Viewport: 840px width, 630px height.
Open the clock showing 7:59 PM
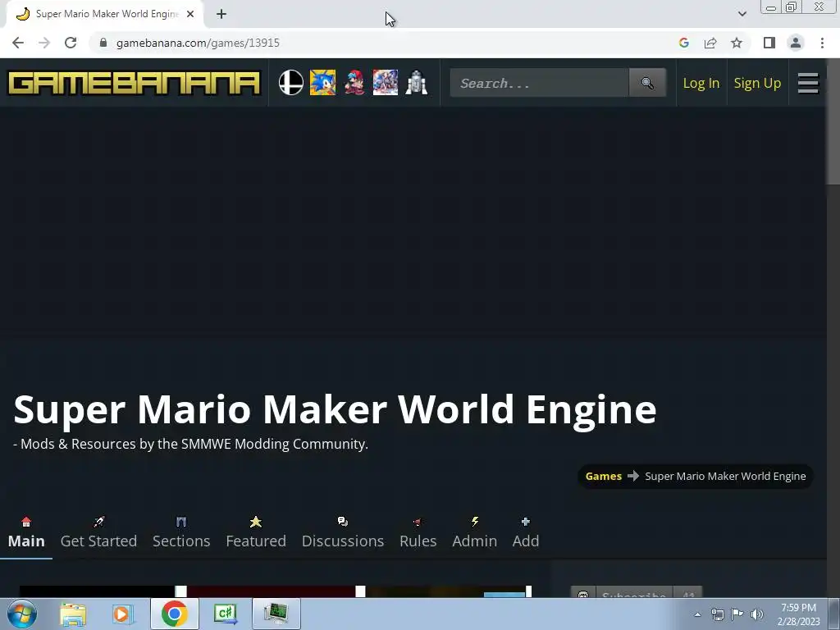tap(798, 614)
